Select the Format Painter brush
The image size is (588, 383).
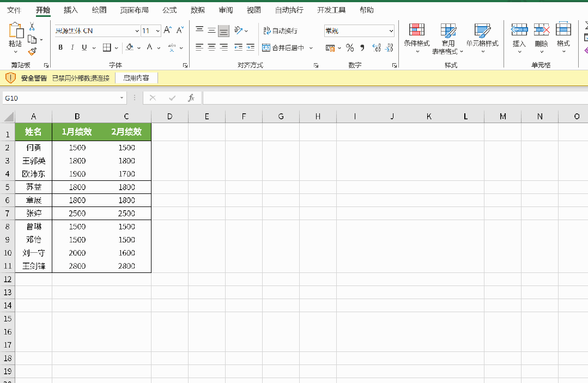(x=32, y=51)
